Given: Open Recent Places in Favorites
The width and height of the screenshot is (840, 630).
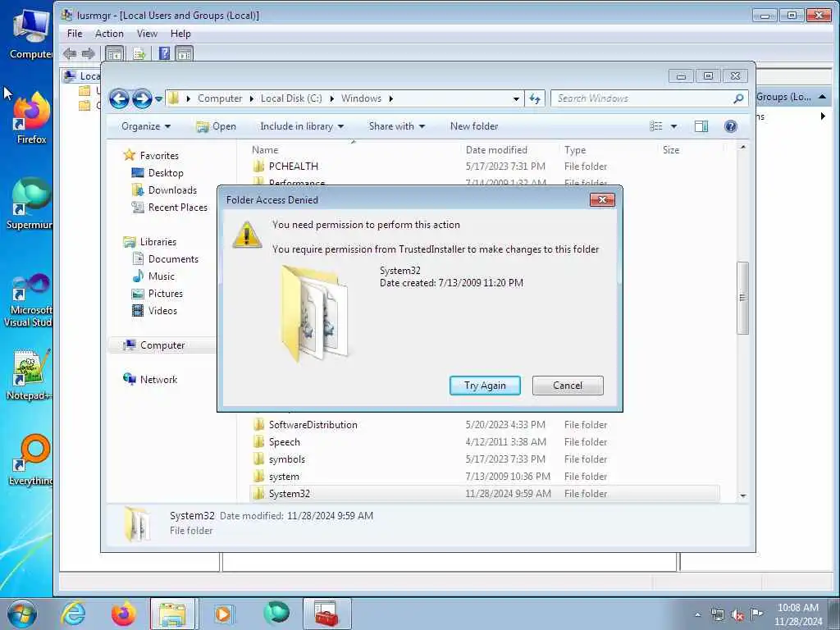Looking at the screenshot, I should click(177, 208).
